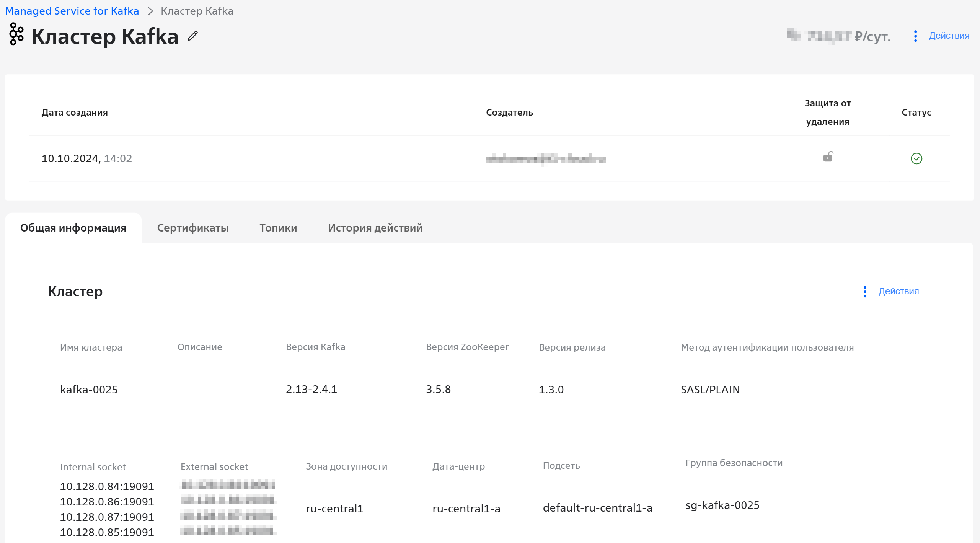Click the Kafka cluster logo icon
Viewport: 980px width, 543px height.
click(x=16, y=34)
